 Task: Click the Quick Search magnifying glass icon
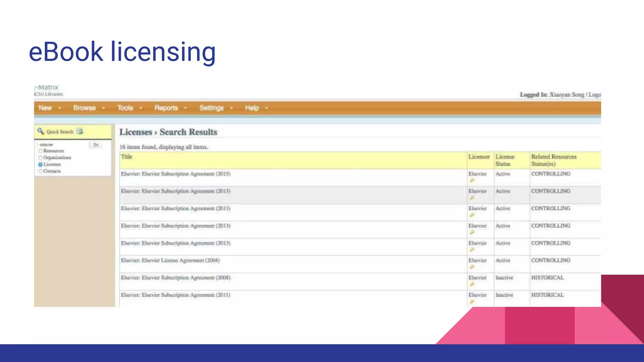click(41, 131)
